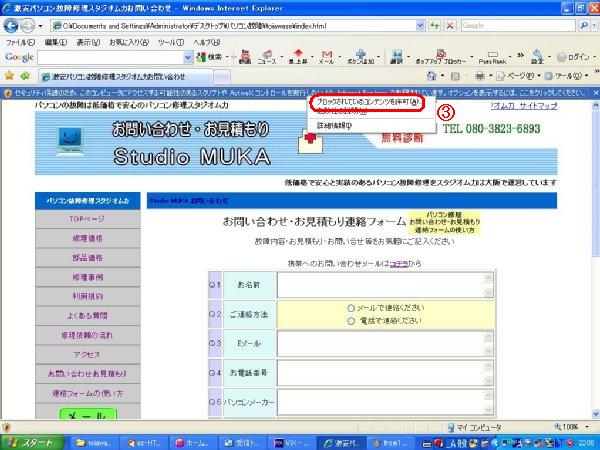
Task: Open the ヘルプ(H) menu
Action: click(x=207, y=42)
